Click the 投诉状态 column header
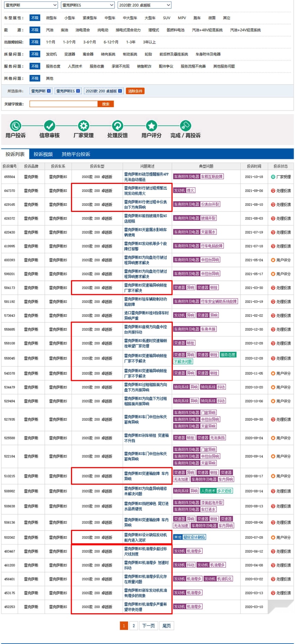Image resolution: width=295 pixels, height=644 pixels. tap(280, 166)
